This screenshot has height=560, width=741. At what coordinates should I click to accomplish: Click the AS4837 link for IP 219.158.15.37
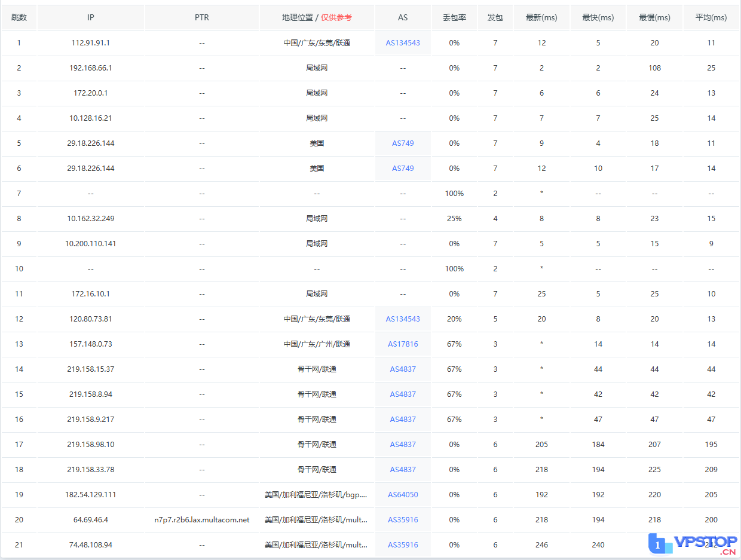(x=403, y=369)
